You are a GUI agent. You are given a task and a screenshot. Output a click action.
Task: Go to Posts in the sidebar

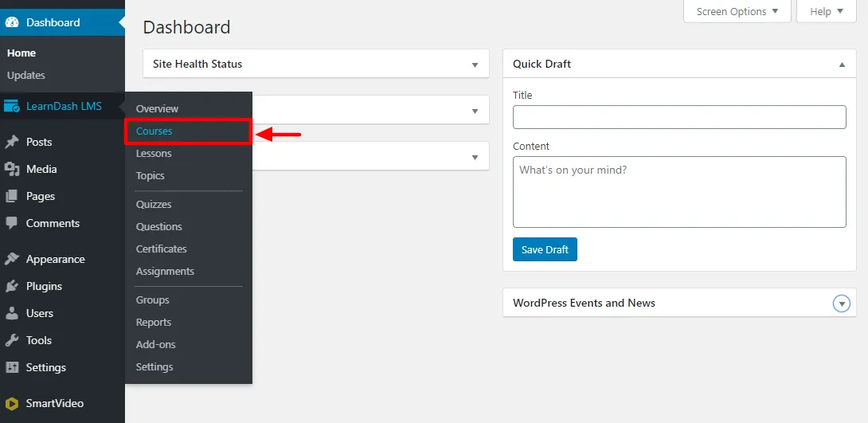click(x=39, y=143)
